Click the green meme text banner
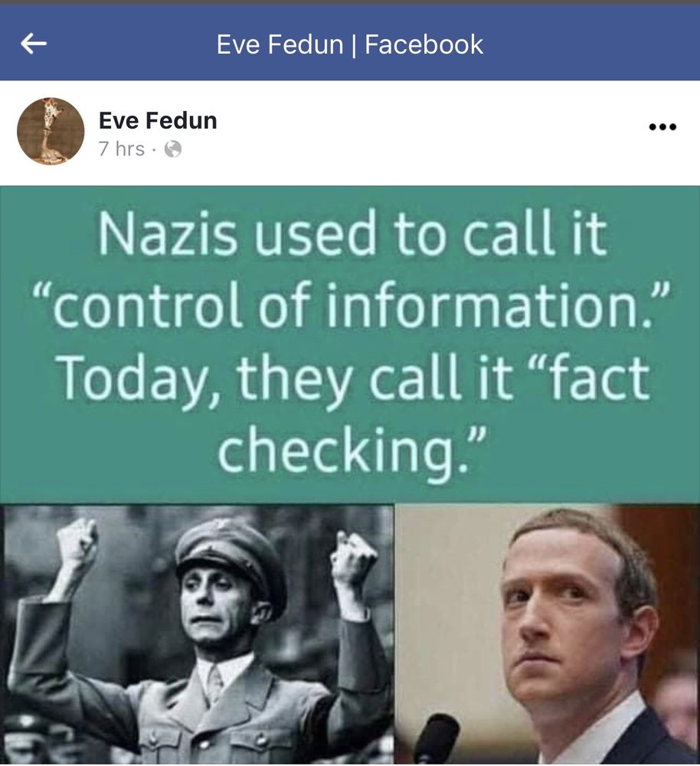Image resolution: width=700 pixels, height=766 pixels. (350, 345)
